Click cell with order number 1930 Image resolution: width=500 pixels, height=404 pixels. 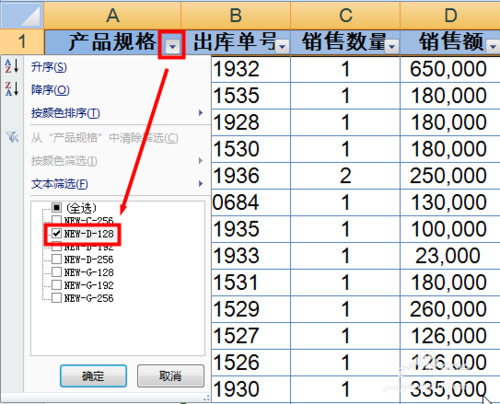[251, 389]
